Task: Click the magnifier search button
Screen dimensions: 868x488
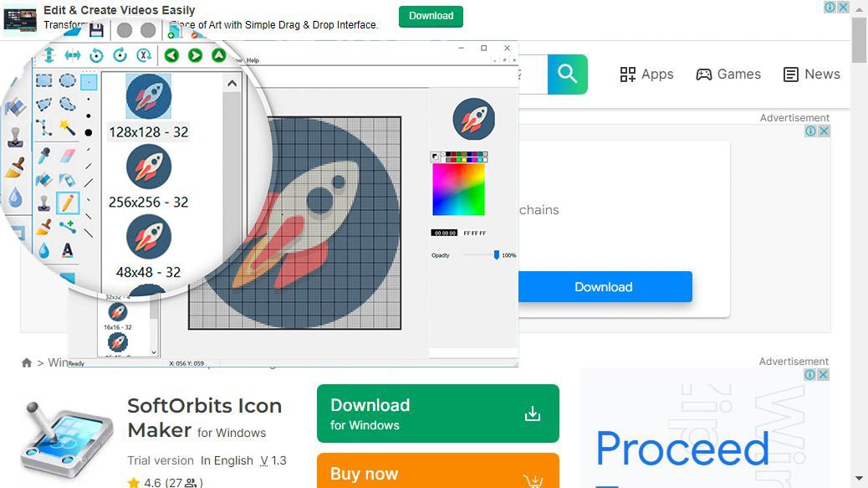Action: 568,74
